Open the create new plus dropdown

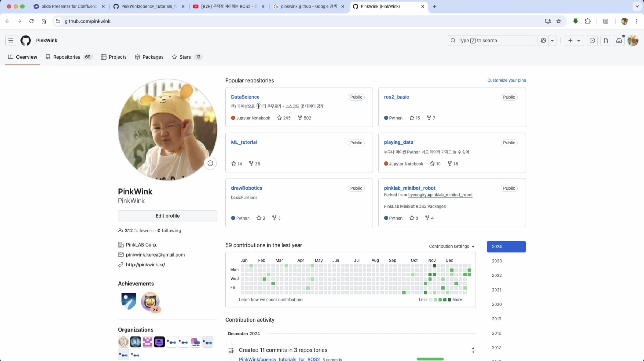(x=574, y=41)
